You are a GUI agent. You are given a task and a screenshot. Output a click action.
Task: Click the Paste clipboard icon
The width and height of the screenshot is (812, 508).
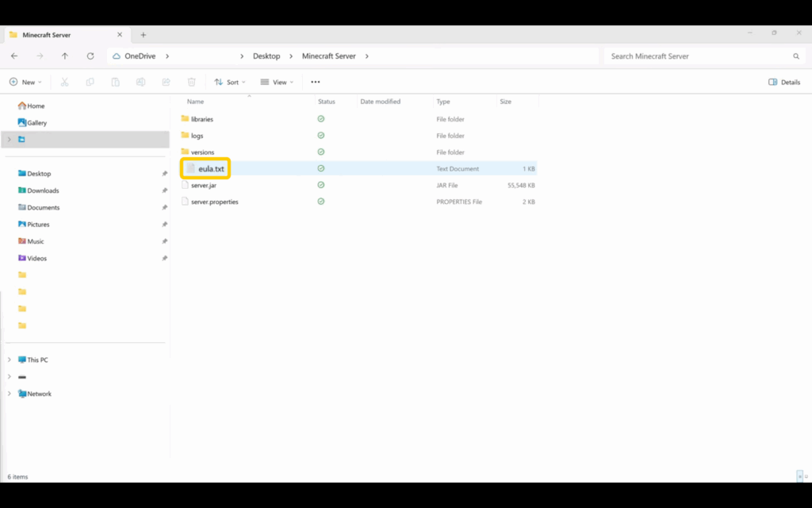116,82
